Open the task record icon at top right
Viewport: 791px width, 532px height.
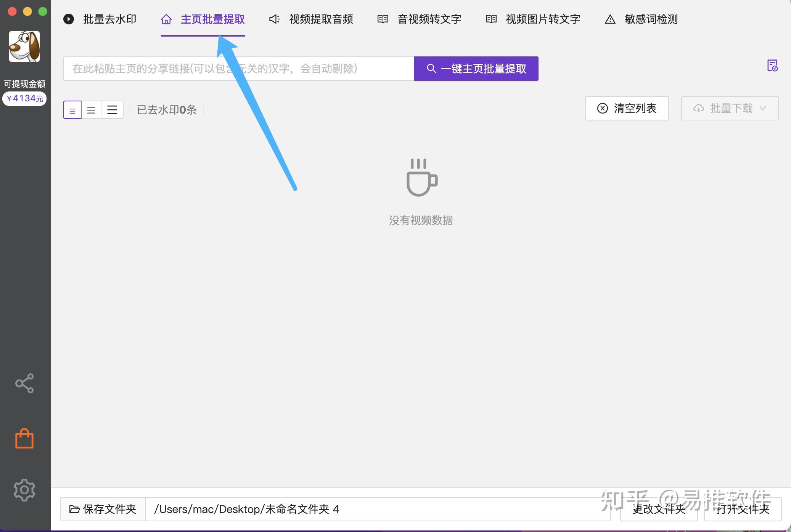click(x=772, y=66)
